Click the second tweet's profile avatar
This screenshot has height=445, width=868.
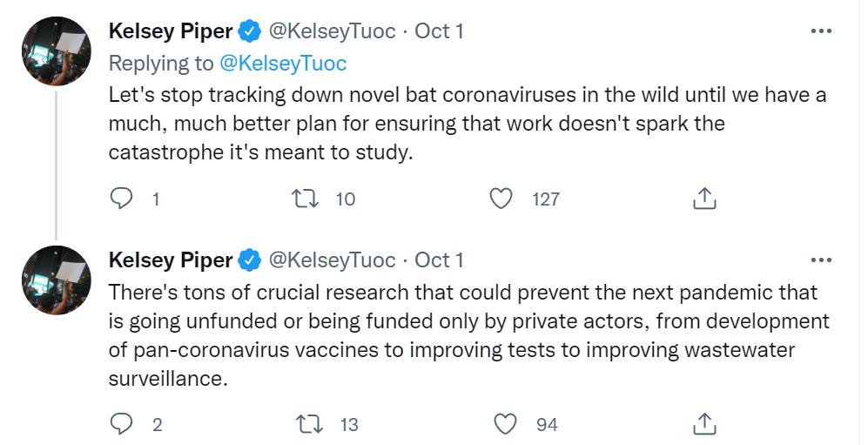[x=57, y=279]
